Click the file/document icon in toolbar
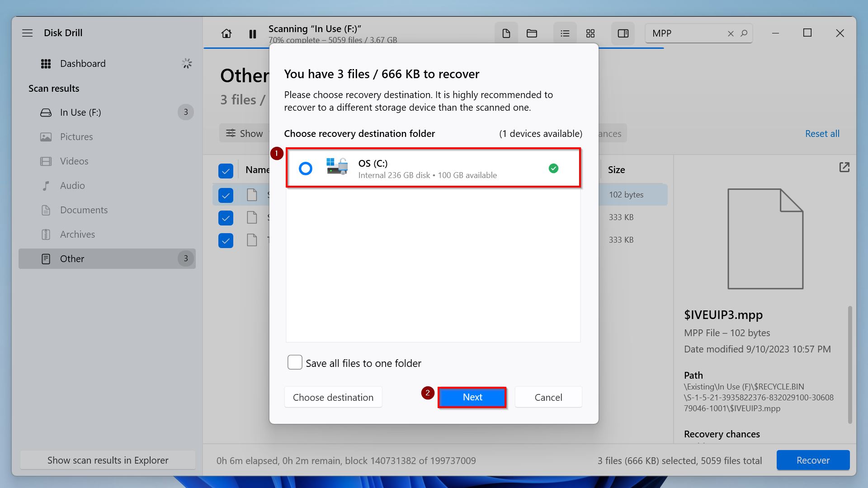The width and height of the screenshot is (868, 488). pos(505,33)
